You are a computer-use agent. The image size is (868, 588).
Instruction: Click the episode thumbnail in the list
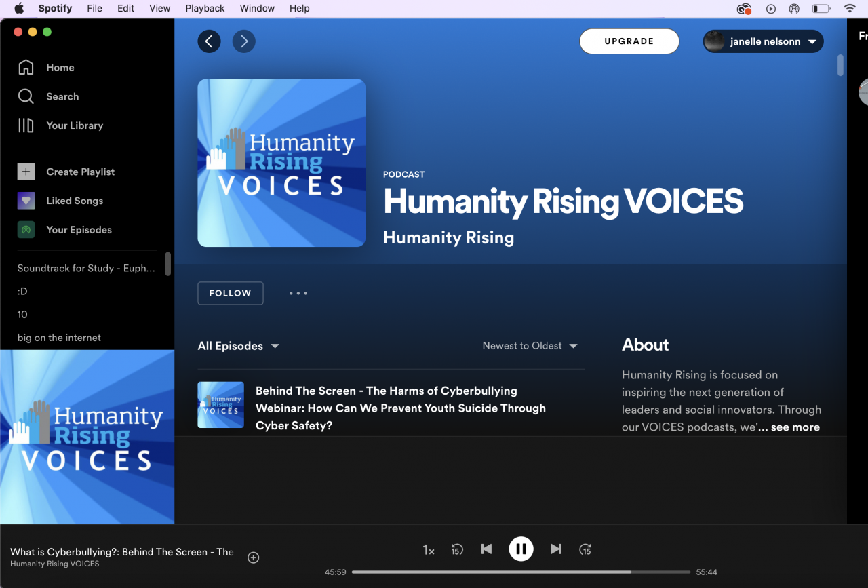pos(220,405)
